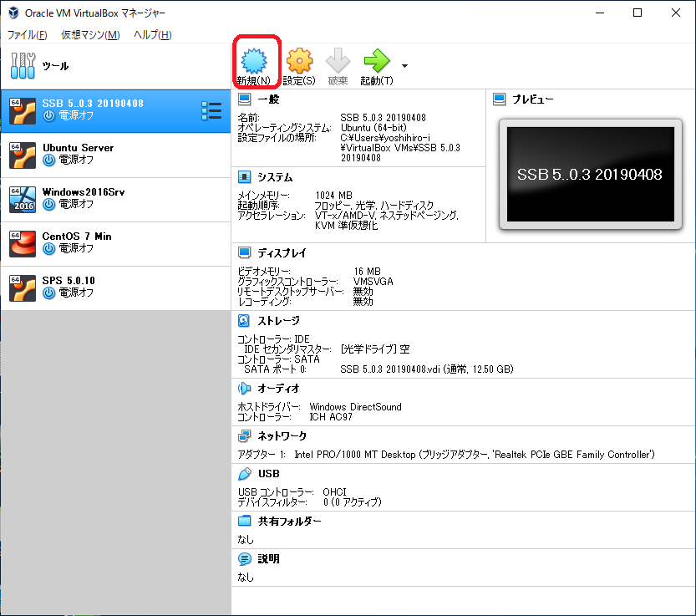Select the CentOS 7 Min red hat icon

point(23,244)
